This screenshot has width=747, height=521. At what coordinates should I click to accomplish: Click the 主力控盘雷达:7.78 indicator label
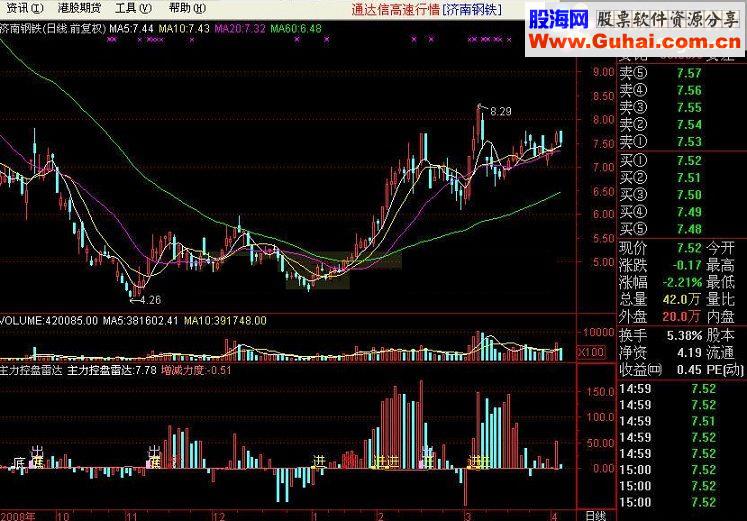click(x=112, y=370)
